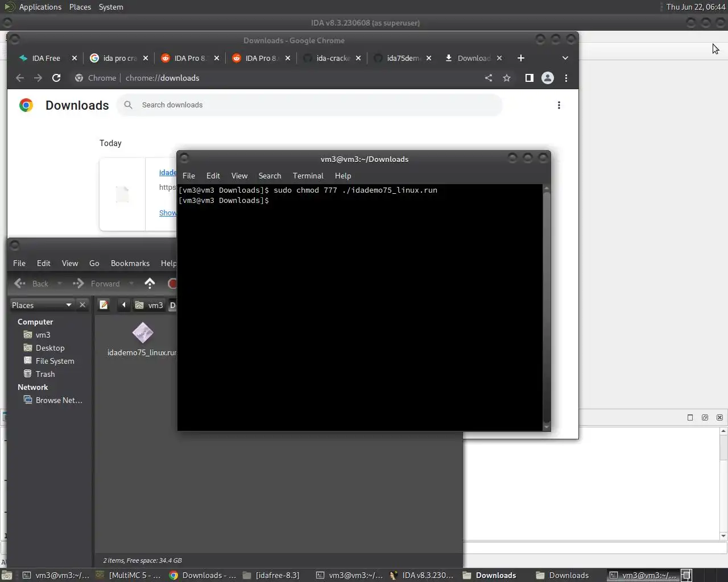
Task: Close the ida-cracke GitHub tab
Action: (358, 58)
